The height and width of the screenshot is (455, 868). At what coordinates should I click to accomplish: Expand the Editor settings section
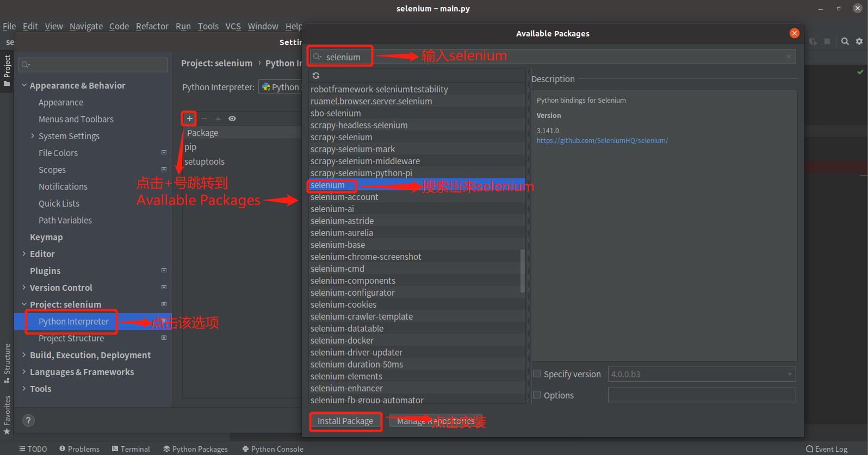(24, 254)
